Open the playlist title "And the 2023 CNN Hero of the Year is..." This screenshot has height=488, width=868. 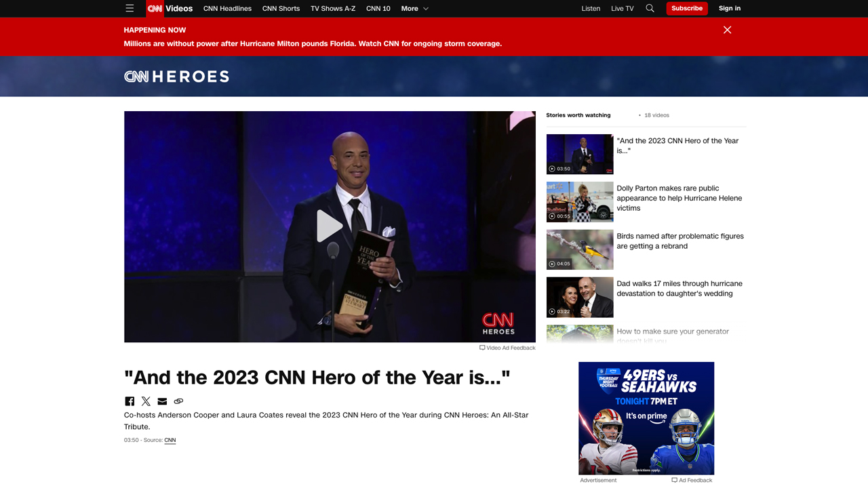[677, 146]
